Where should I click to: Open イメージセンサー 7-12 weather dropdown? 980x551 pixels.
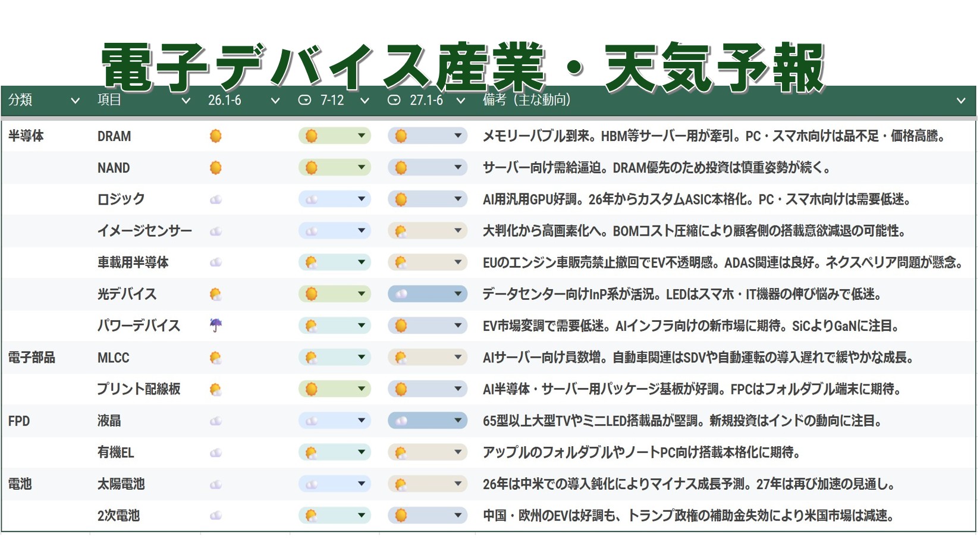(x=335, y=231)
